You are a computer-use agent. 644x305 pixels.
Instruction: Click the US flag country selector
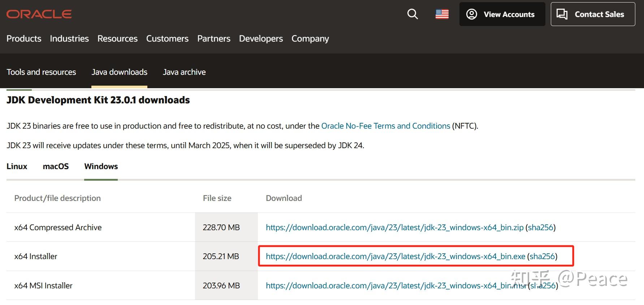(442, 14)
